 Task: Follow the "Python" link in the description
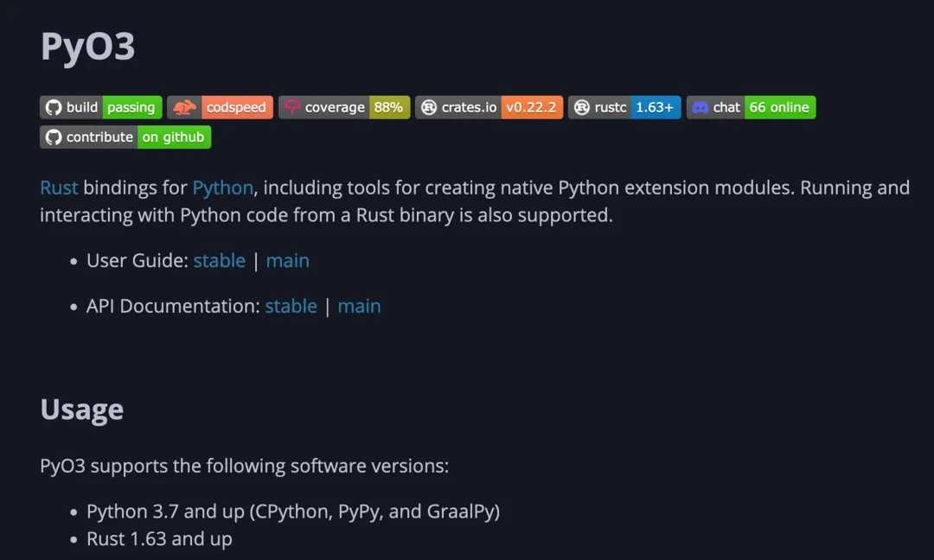click(x=222, y=188)
